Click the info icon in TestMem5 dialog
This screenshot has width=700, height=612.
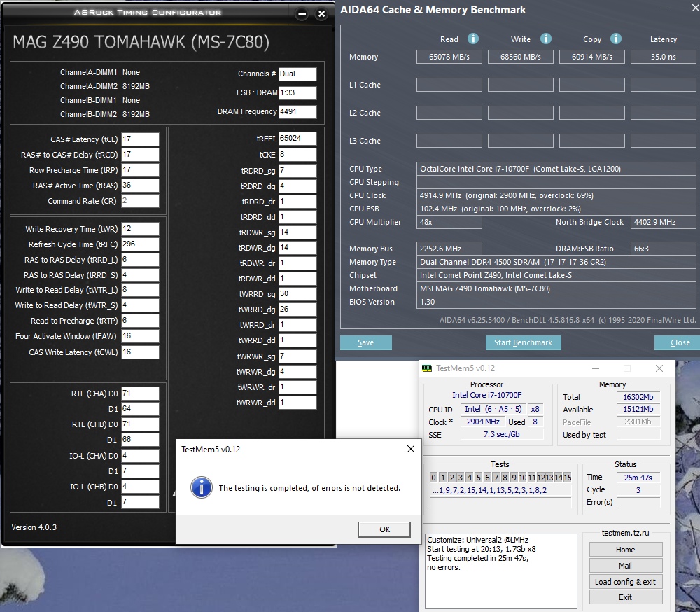[202, 487]
